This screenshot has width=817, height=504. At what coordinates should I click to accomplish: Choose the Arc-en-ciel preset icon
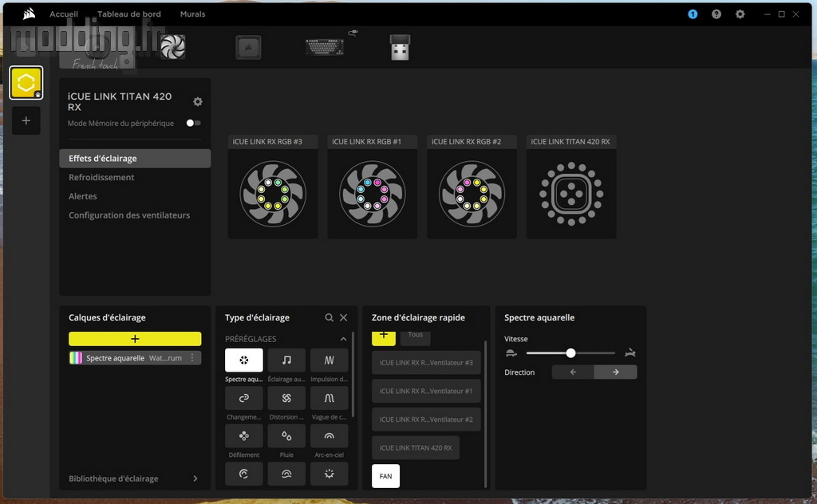tap(329, 435)
